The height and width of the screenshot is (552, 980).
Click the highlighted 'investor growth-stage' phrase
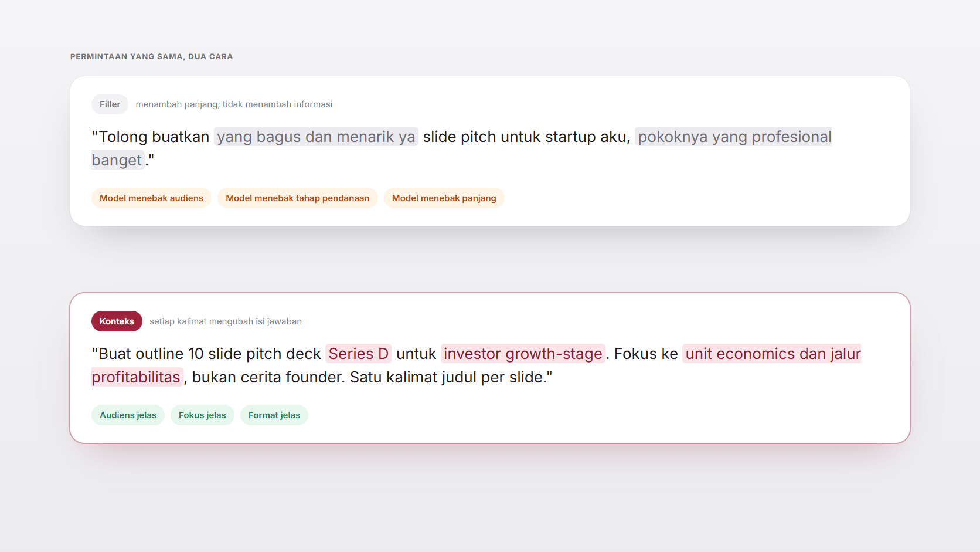[523, 354]
